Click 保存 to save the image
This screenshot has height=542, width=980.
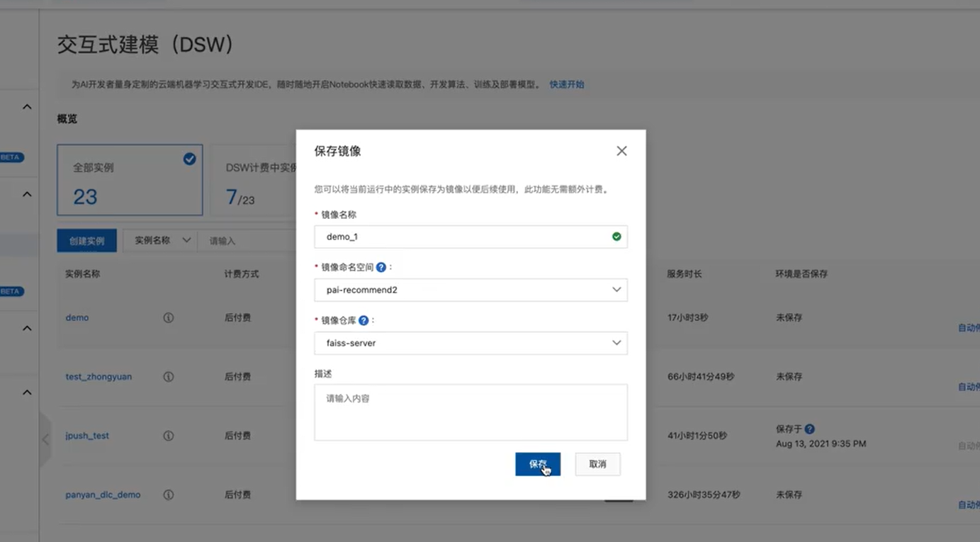[537, 464]
